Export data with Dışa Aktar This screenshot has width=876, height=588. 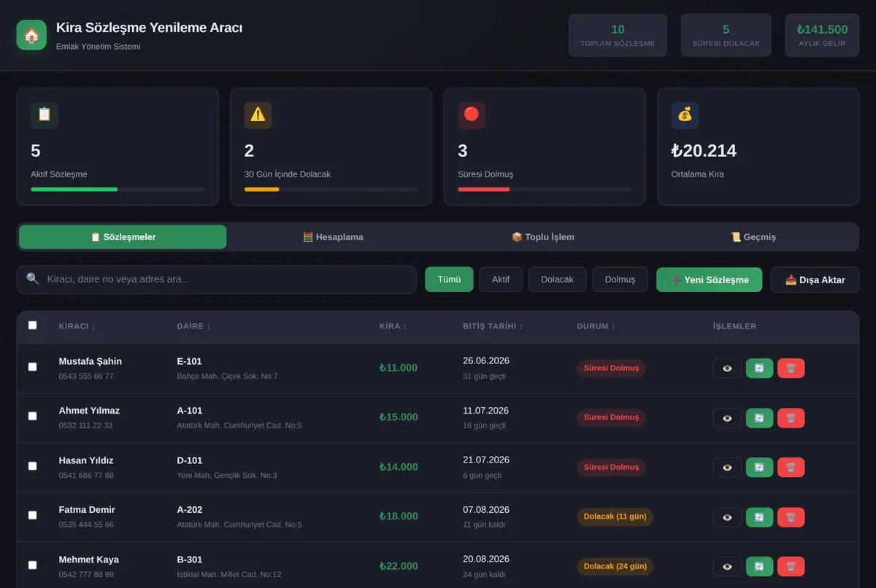click(815, 279)
